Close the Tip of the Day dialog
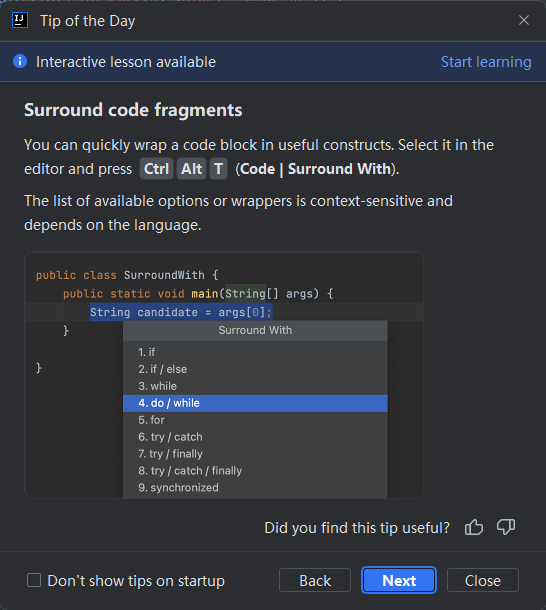The width and height of the screenshot is (546, 610). 524,20
